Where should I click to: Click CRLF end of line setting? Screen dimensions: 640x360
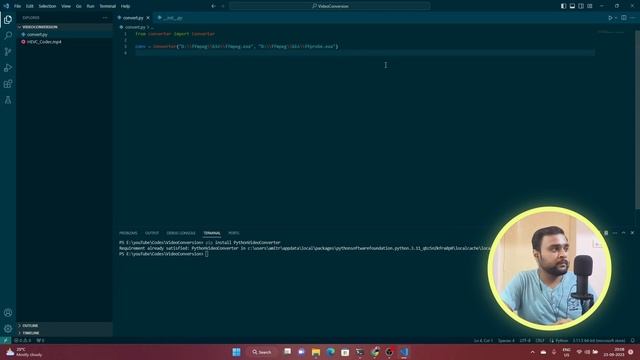[x=540, y=340]
